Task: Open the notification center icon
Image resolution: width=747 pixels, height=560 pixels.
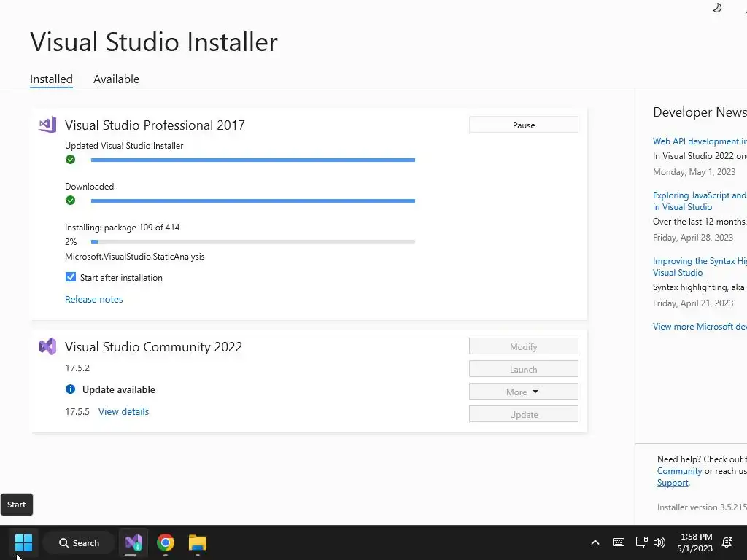Action: 727,542
